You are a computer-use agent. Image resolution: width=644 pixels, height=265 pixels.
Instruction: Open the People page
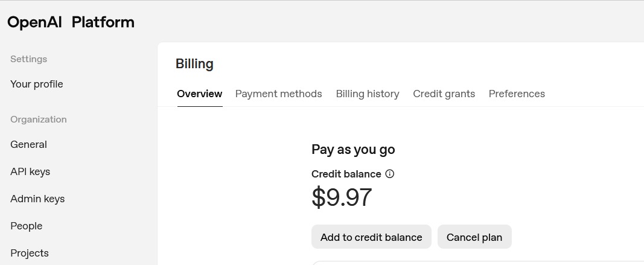(27, 226)
